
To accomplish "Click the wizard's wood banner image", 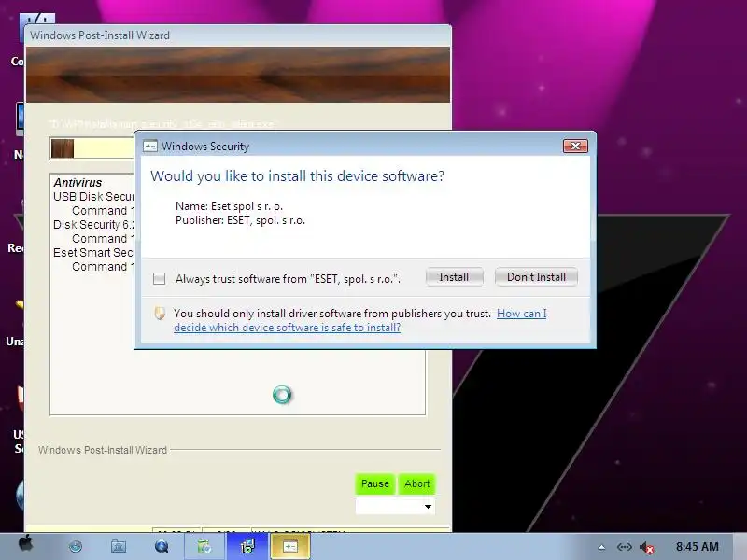I will pos(238,75).
